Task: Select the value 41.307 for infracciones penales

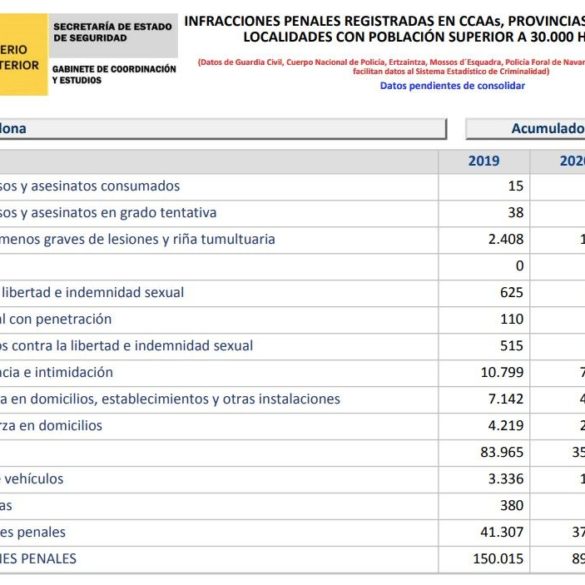Action: pos(502,532)
